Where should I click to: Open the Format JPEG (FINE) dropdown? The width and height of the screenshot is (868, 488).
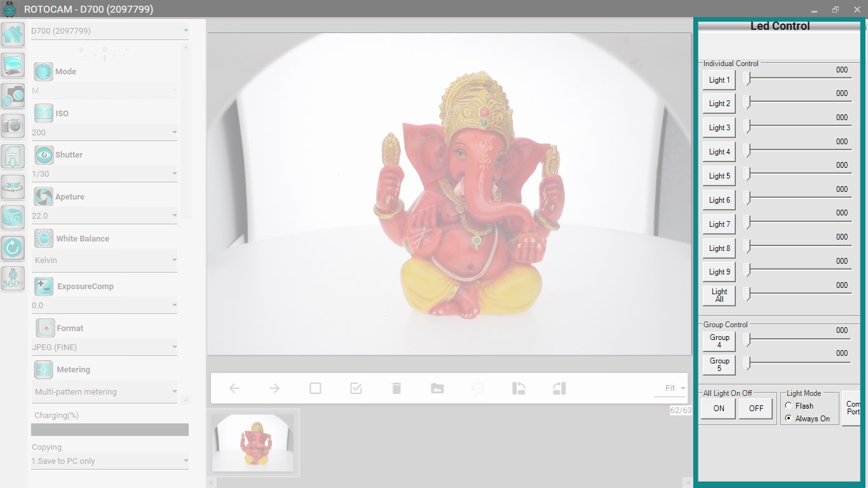coord(104,348)
